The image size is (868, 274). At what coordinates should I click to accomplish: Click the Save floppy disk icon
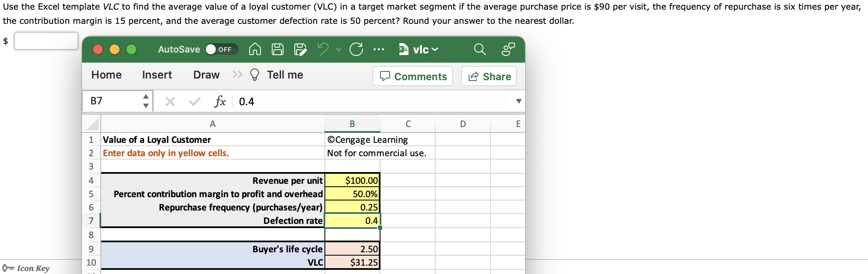click(x=278, y=49)
